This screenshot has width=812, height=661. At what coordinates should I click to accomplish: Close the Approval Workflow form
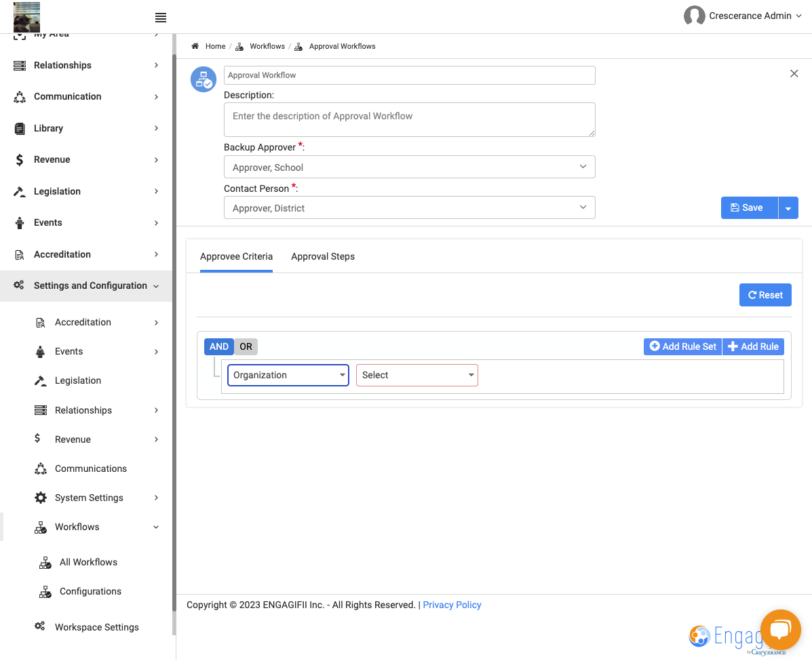[794, 73]
